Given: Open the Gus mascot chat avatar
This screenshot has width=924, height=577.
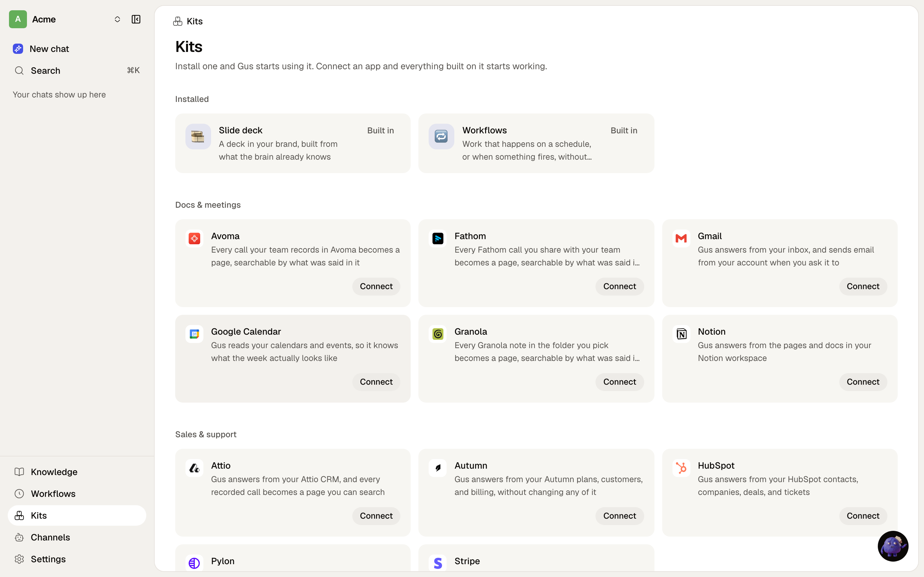Looking at the screenshot, I should click(x=893, y=546).
